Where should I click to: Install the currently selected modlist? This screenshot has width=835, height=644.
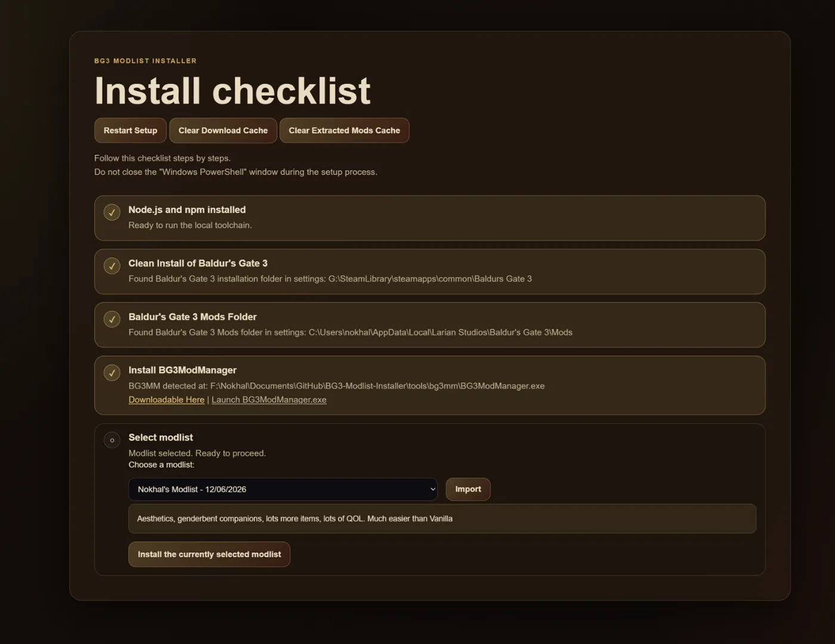pyautogui.click(x=209, y=554)
